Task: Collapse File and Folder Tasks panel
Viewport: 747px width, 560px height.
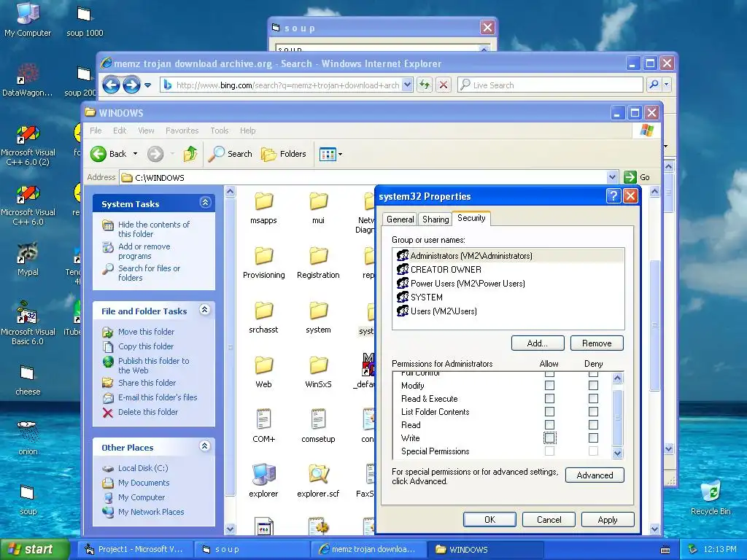Action: point(205,310)
